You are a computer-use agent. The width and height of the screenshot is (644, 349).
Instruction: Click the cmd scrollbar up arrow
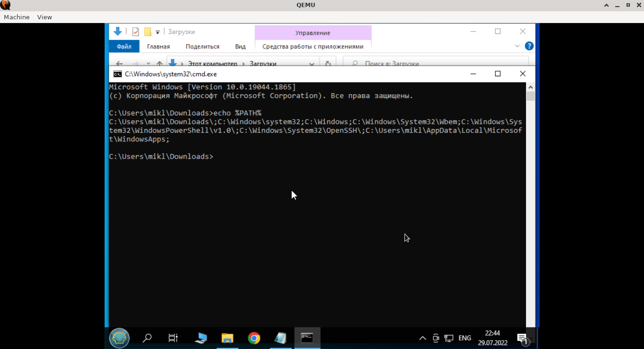point(531,87)
